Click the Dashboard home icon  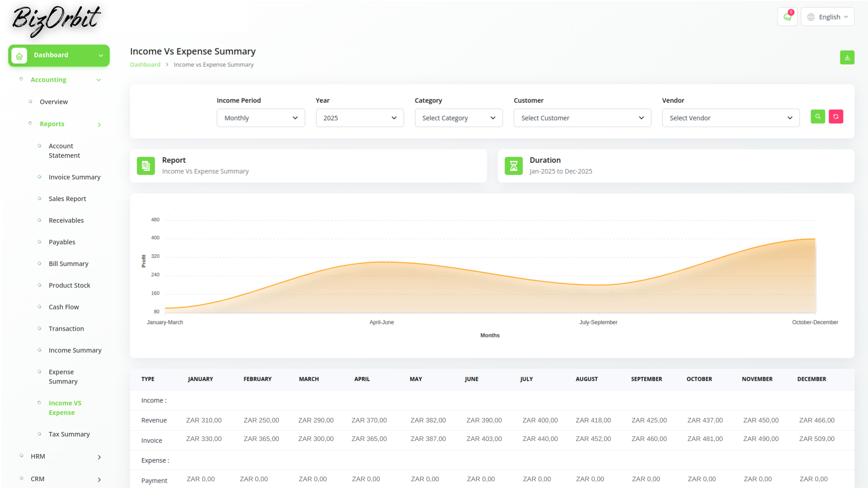click(19, 56)
